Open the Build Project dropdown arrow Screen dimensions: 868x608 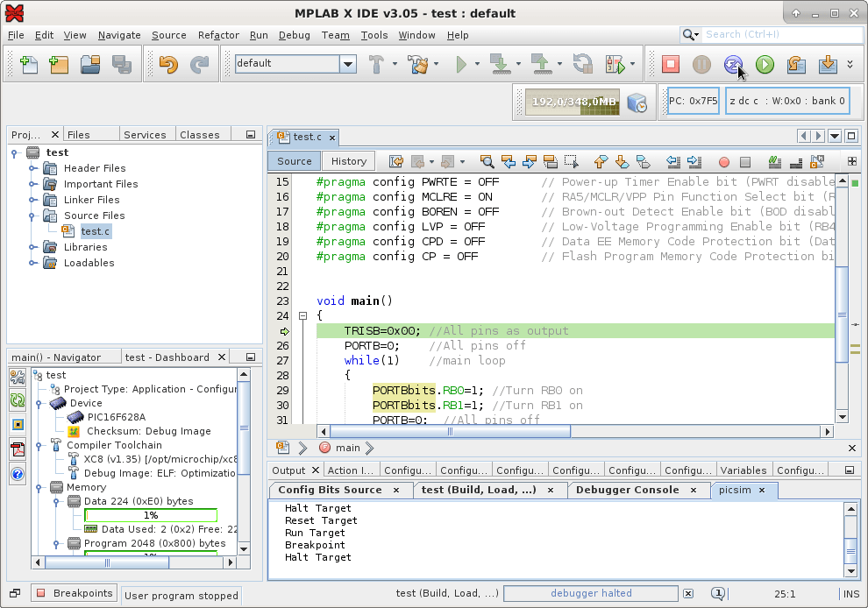tap(395, 64)
